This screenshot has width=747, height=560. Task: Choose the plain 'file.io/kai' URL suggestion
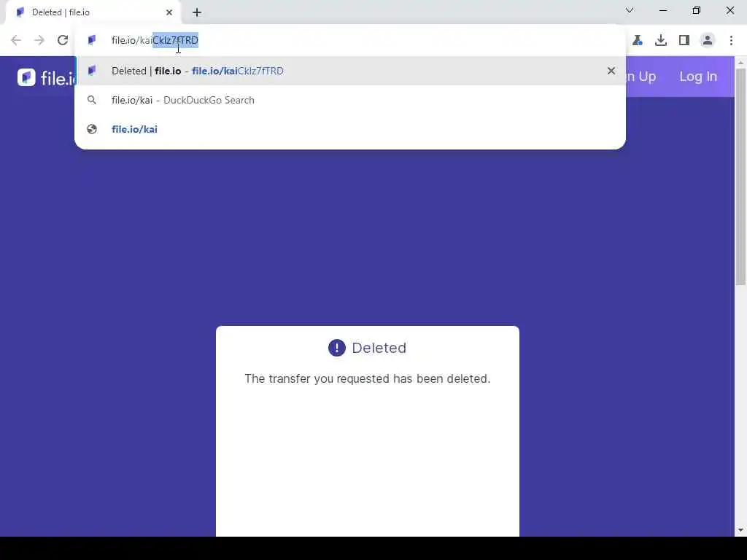click(350, 129)
